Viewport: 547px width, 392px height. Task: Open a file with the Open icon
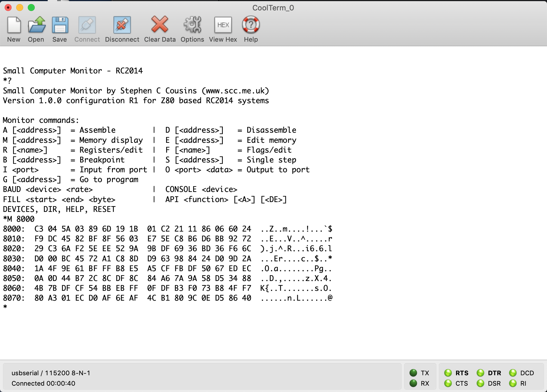(x=36, y=25)
